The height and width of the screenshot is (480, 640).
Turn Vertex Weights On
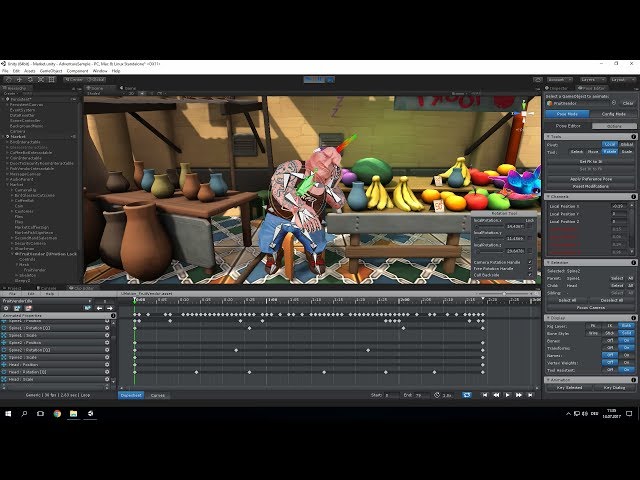(627, 362)
